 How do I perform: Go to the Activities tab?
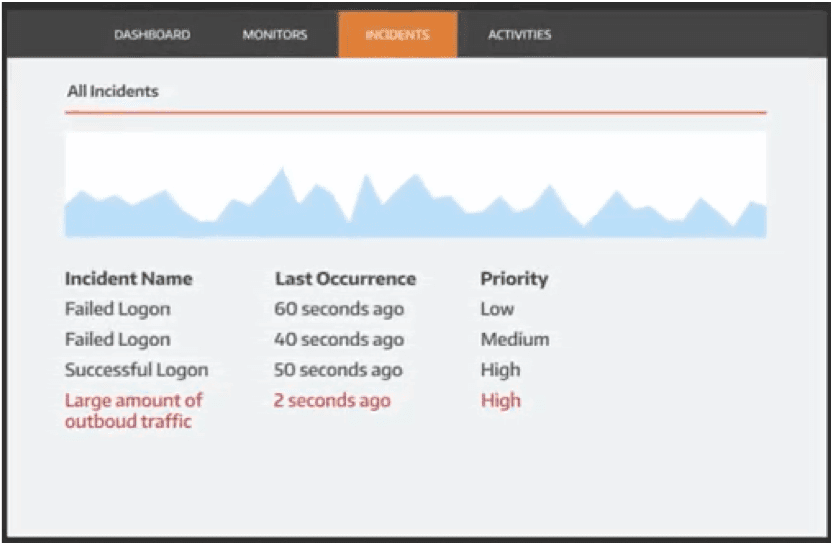click(x=519, y=35)
